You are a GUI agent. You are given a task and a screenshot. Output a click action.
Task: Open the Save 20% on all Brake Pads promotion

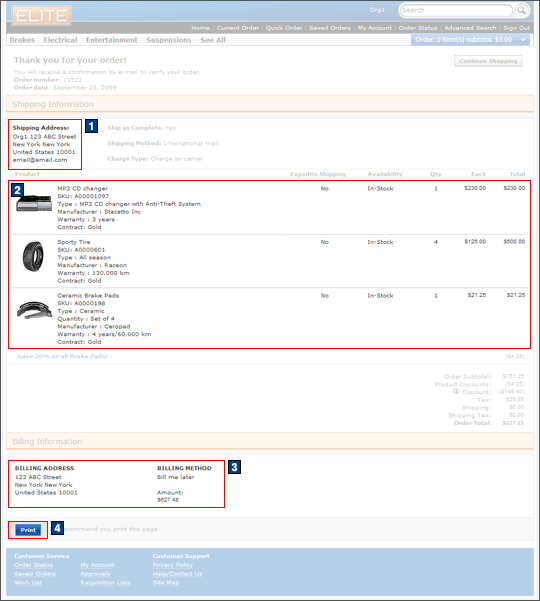62,356
